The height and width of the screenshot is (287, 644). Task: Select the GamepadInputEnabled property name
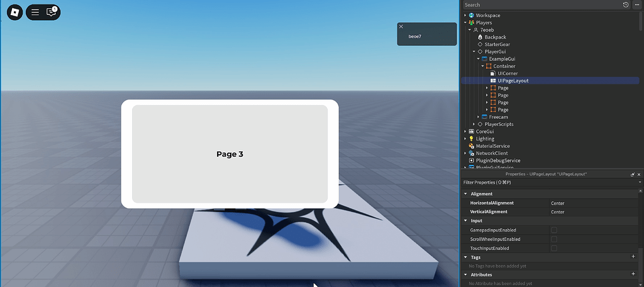pos(493,230)
